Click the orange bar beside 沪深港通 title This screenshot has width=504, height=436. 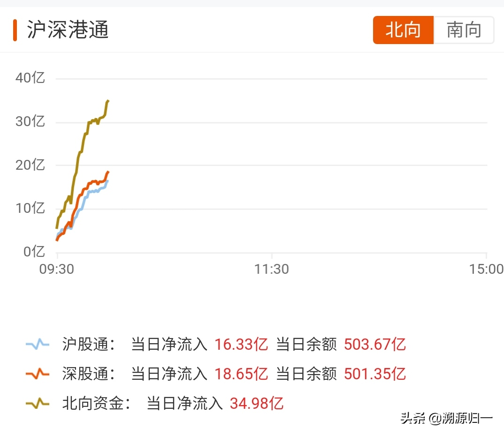15,30
